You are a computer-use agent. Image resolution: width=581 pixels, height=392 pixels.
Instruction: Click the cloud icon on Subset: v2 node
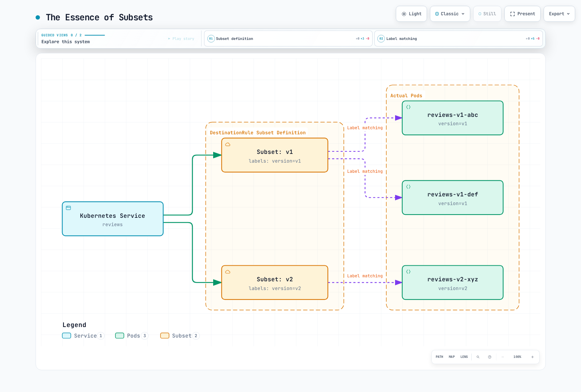point(228,272)
